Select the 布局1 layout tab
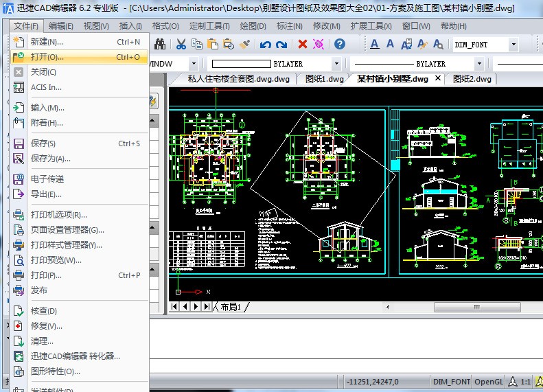This screenshot has width=543, height=392. pyautogui.click(x=231, y=307)
